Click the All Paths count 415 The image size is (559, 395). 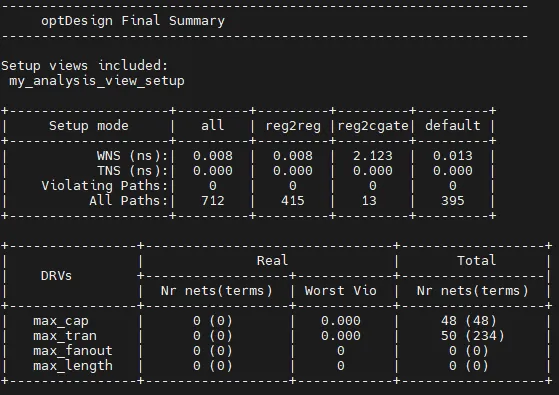click(x=293, y=201)
